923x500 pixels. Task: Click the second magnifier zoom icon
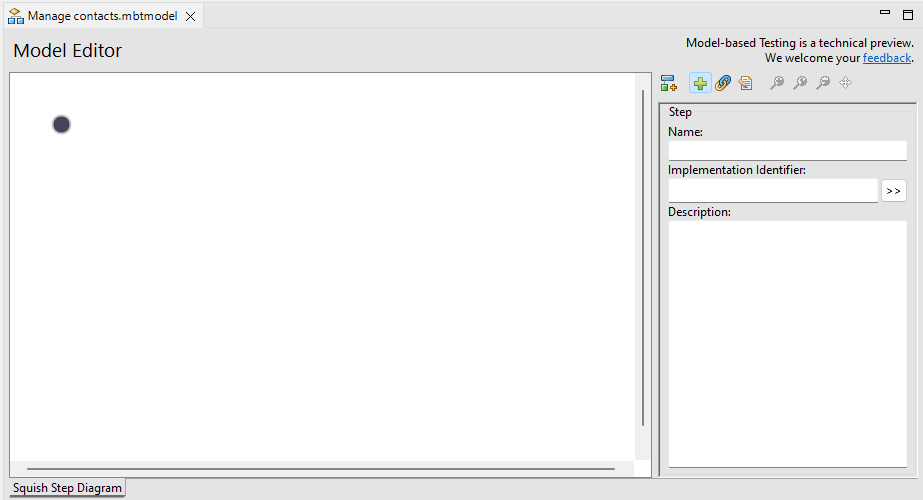799,84
